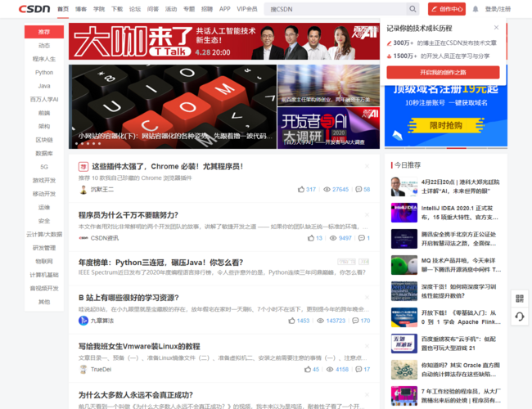Close the 记录你的技术成长历程 popup
The width and height of the screenshot is (532, 409).
click(496, 27)
